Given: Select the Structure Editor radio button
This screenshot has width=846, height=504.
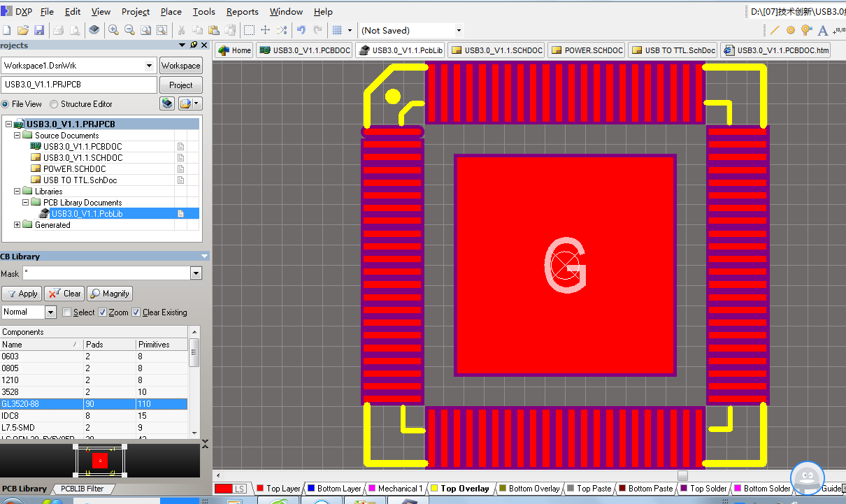Looking at the screenshot, I should pos(54,104).
